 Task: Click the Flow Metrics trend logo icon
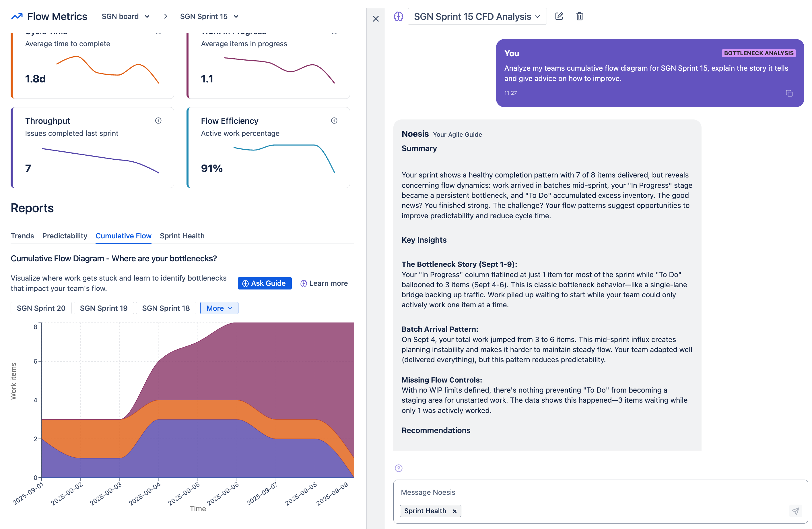click(17, 16)
